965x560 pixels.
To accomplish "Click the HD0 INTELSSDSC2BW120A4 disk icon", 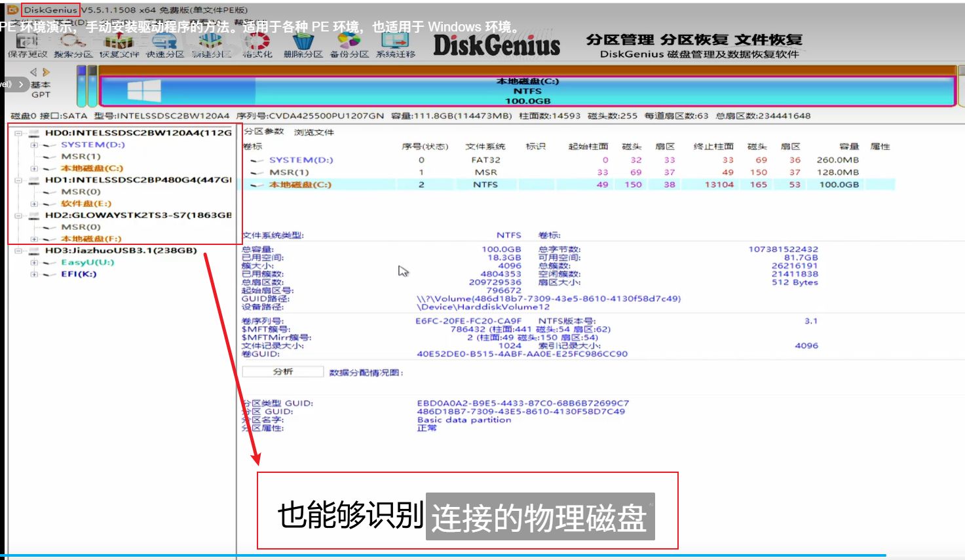I will 35,133.
